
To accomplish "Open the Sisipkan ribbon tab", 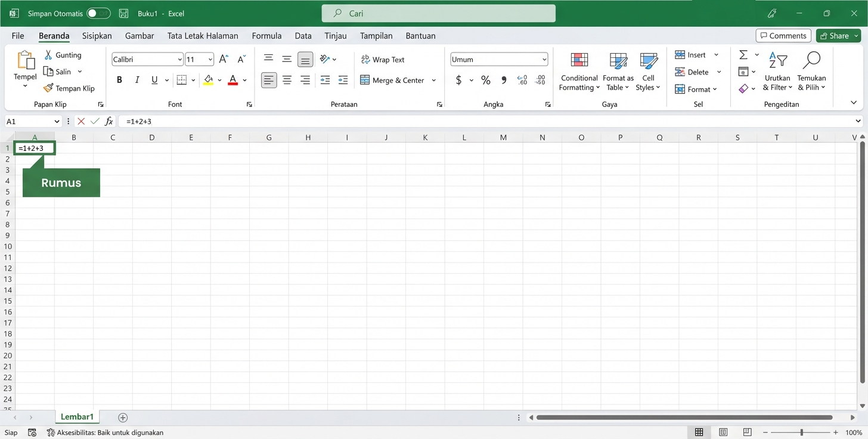I will pyautogui.click(x=97, y=36).
